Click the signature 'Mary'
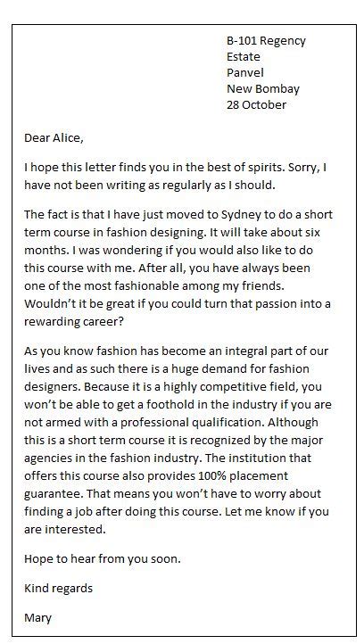Viewport: 364px width, 644px height. coord(37,618)
